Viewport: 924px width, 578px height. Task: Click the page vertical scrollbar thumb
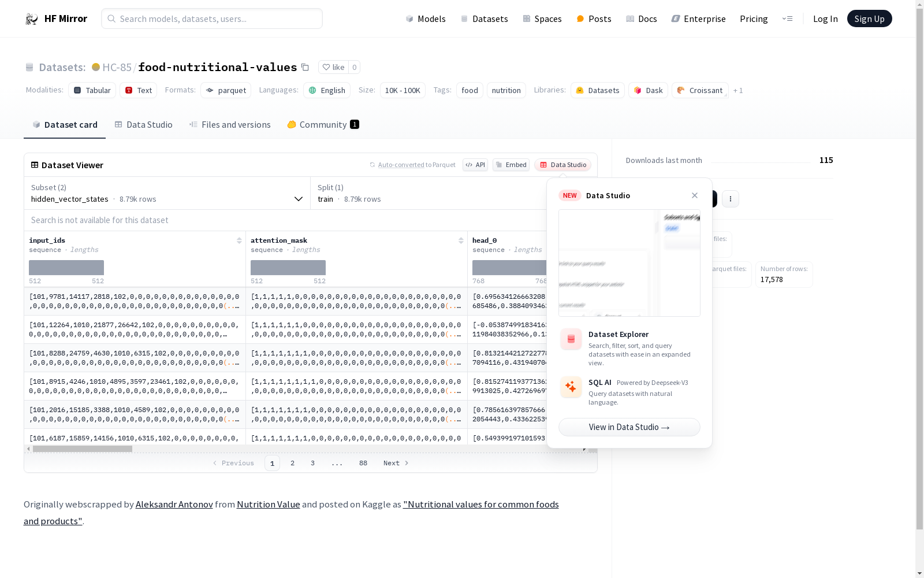pos(919,269)
